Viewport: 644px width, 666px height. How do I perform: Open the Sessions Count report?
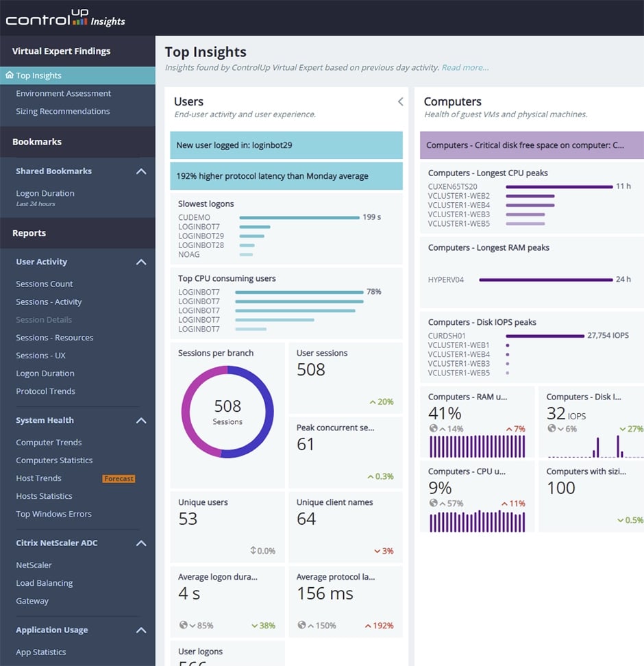pyautogui.click(x=44, y=284)
